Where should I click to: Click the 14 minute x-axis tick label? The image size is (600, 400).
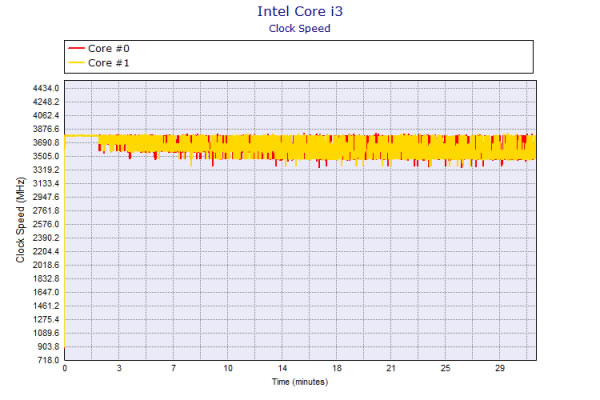point(282,368)
